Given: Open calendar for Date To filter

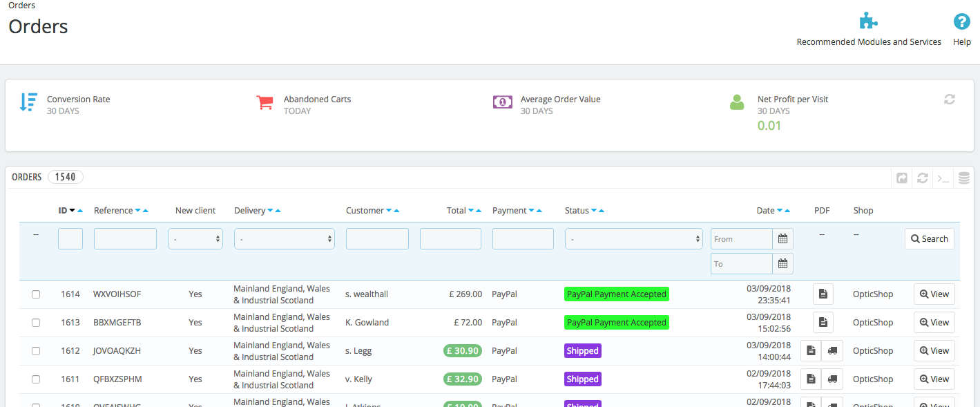Looking at the screenshot, I should coord(782,264).
